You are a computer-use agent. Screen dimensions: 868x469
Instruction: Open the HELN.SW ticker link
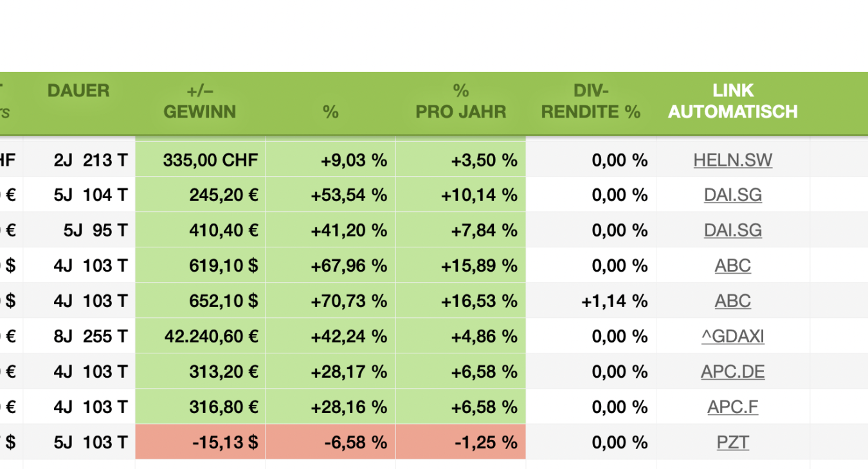(x=733, y=160)
